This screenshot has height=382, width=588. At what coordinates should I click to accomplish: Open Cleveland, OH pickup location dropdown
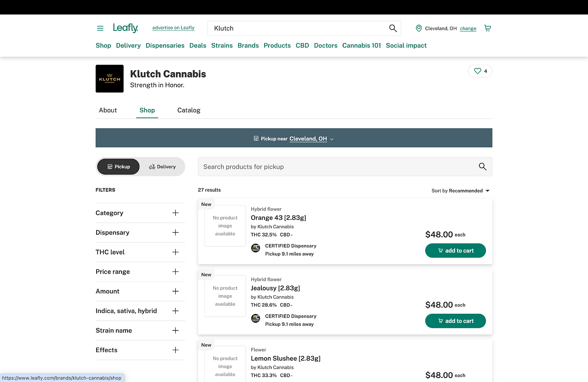coord(311,139)
